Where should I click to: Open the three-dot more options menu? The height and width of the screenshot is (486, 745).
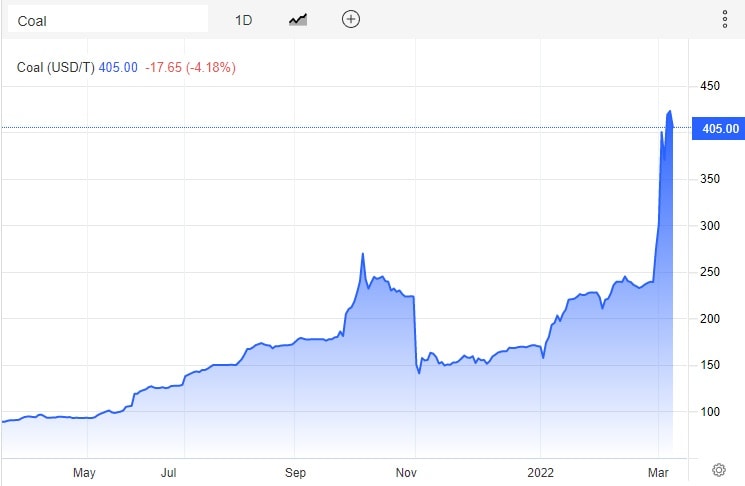coord(725,19)
